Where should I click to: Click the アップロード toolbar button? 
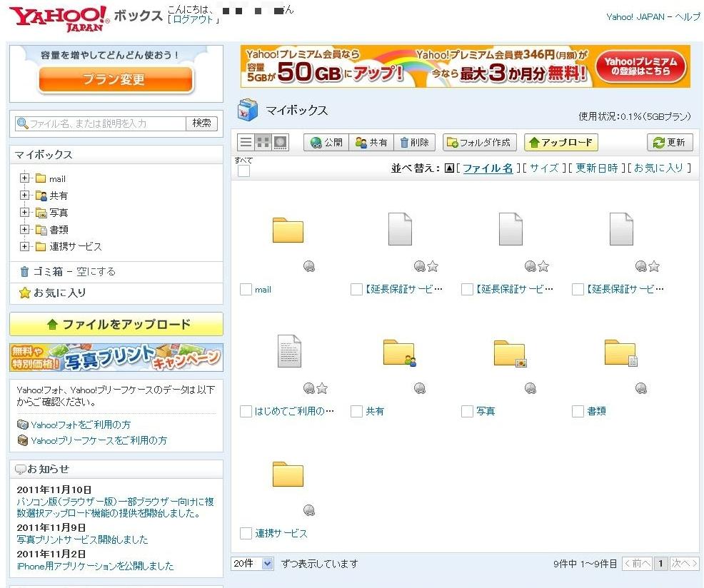point(560,142)
